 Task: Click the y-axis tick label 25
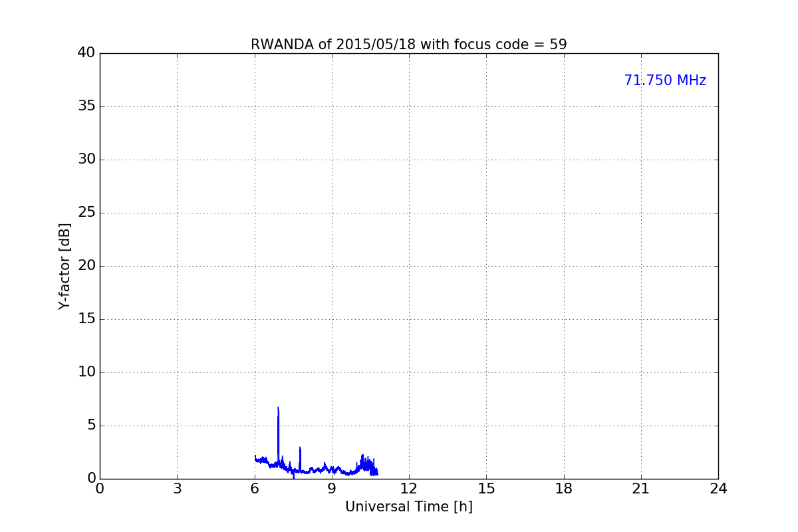point(86,213)
